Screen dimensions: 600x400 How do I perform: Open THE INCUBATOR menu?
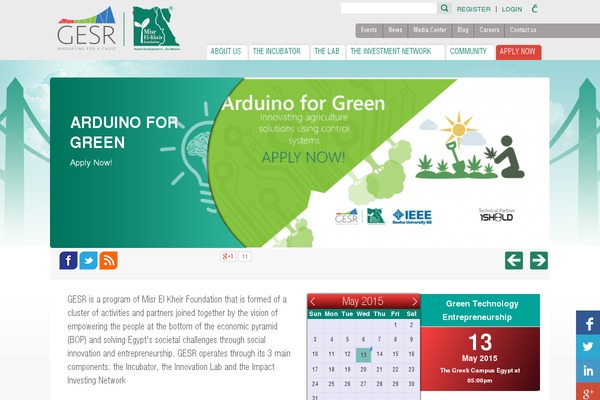277,51
